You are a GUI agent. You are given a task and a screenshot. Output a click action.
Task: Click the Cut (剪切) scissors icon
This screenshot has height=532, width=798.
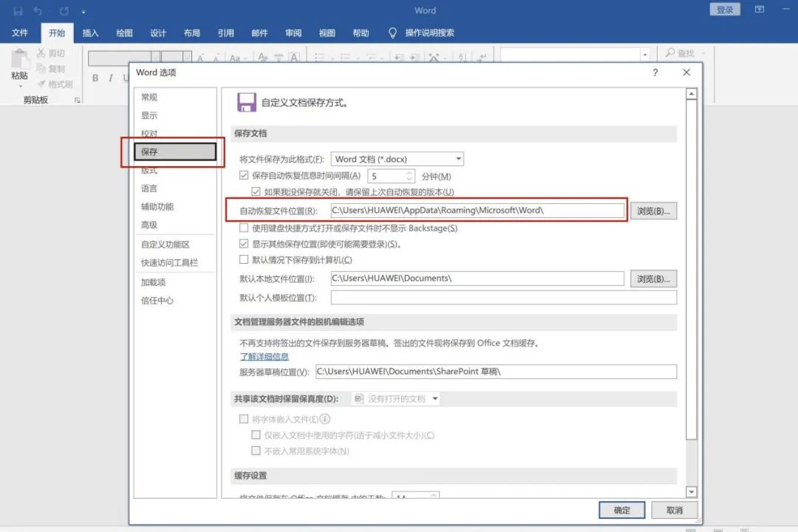41,53
